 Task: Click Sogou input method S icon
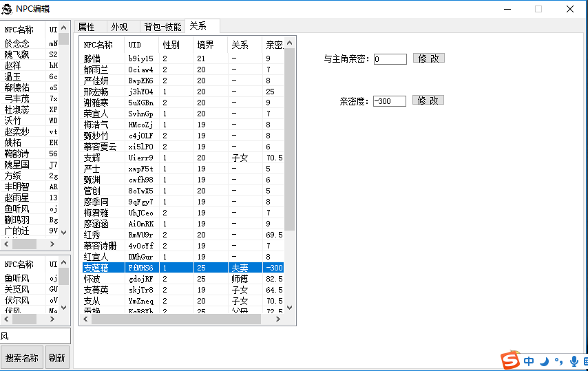pos(510,360)
